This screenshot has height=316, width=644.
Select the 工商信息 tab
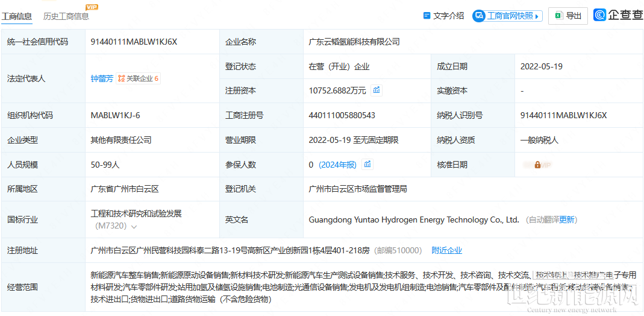pos(17,16)
